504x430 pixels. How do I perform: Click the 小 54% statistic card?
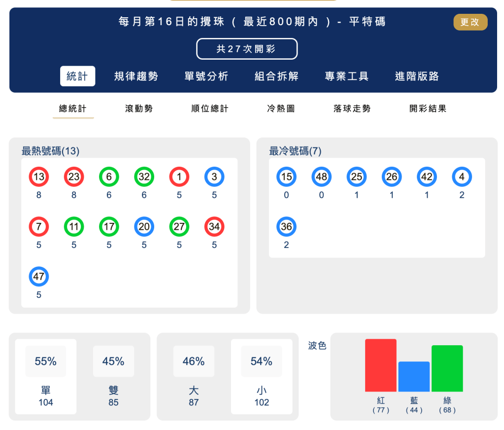point(262,377)
